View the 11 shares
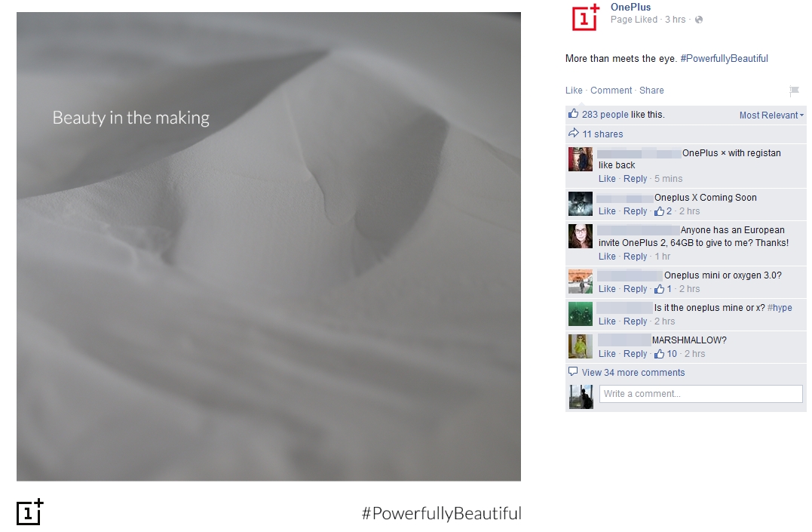 click(x=603, y=134)
